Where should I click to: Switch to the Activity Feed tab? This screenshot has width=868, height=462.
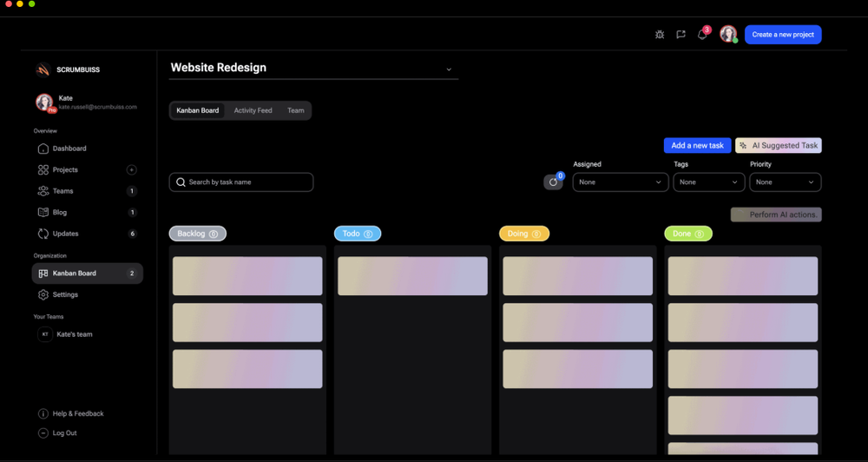253,111
